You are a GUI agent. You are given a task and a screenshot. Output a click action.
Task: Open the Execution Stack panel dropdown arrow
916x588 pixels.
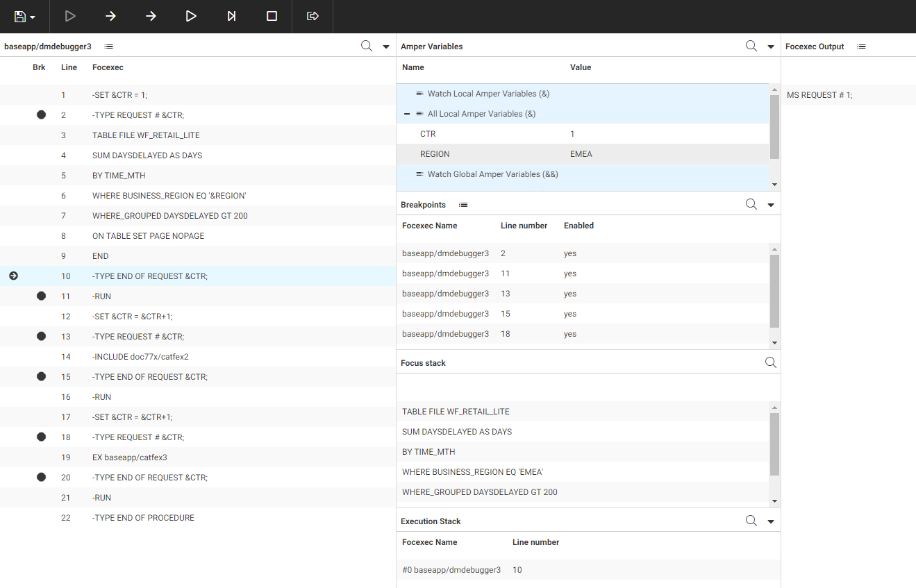tap(771, 522)
